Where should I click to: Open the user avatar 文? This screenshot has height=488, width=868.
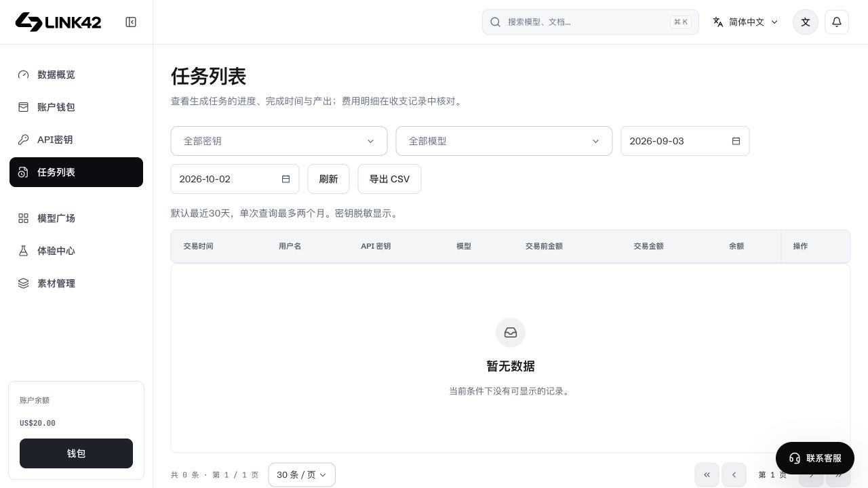[806, 22]
